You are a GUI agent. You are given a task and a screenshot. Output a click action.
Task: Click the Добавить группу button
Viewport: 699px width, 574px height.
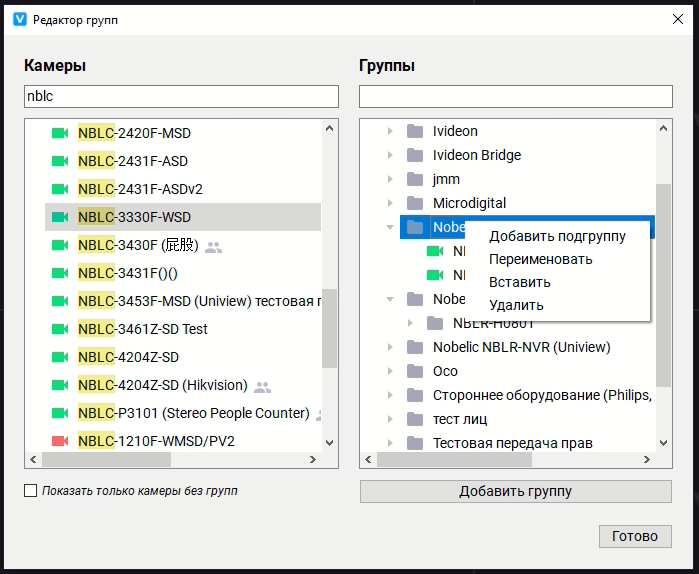point(516,492)
